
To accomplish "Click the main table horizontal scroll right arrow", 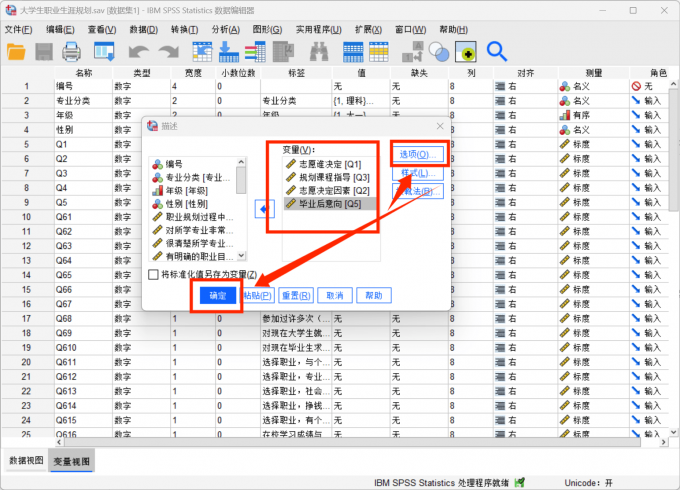I will (664, 442).
